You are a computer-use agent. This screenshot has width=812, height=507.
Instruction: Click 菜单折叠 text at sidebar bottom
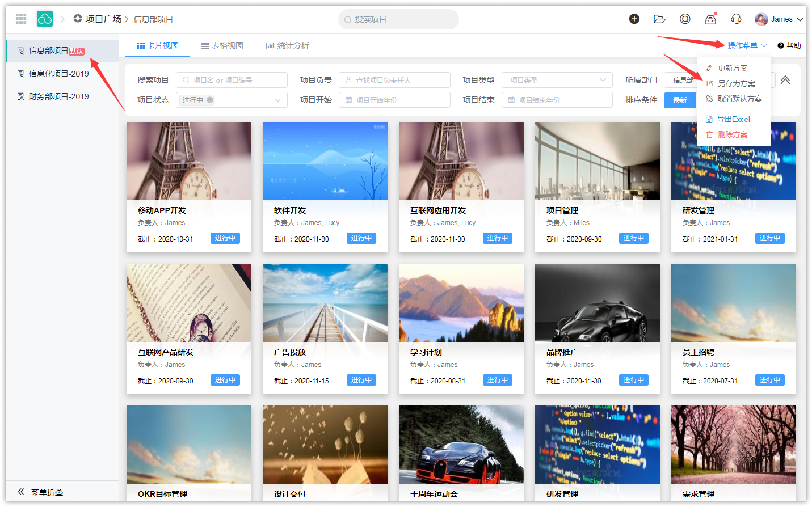[x=47, y=492]
